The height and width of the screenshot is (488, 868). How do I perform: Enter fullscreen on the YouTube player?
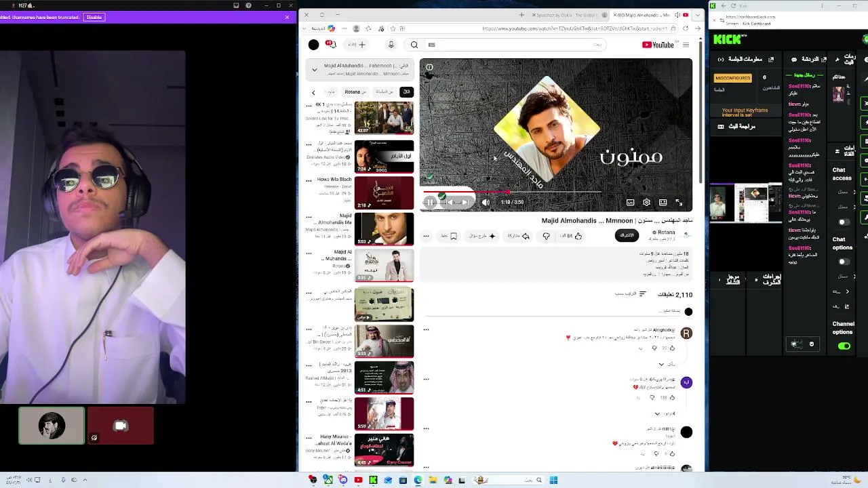pos(679,202)
